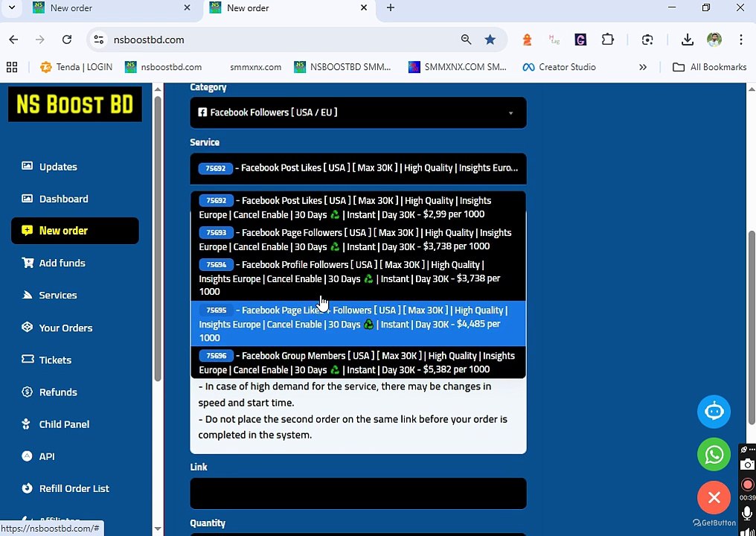
Task: Click the Child Panel icon
Action: pos(27,424)
